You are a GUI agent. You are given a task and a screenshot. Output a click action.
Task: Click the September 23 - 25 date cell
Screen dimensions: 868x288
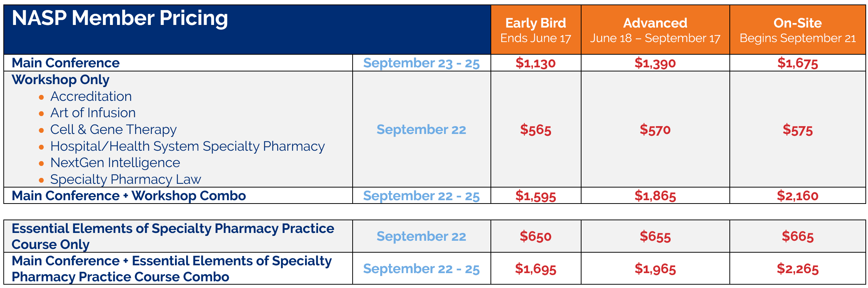coord(421,63)
